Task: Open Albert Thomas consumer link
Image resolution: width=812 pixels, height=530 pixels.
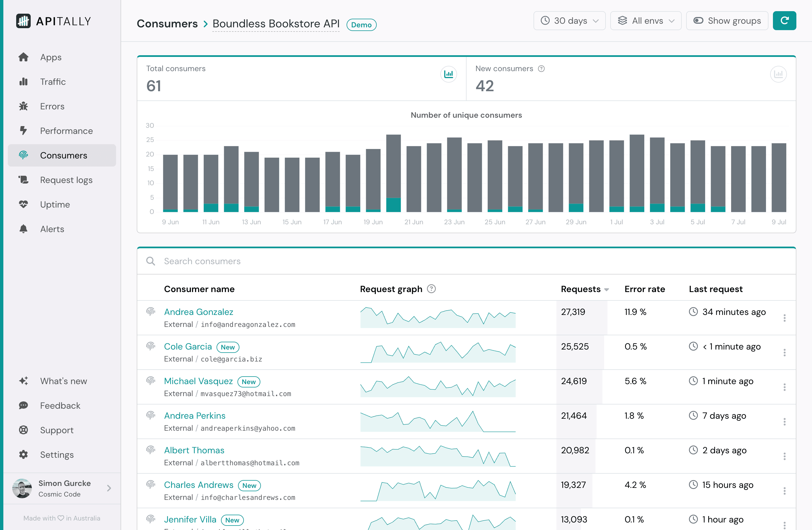Action: point(194,450)
